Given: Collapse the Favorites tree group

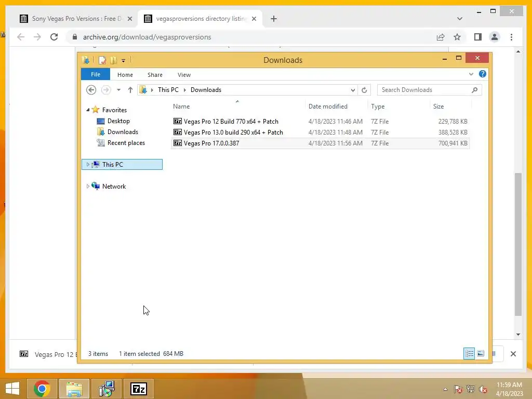Looking at the screenshot, I should pos(88,110).
